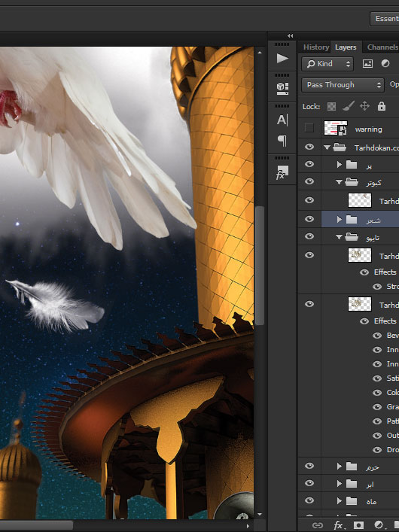Click thumbnail of layer with Bevel effect
This screenshot has width=399, height=532.
tap(360, 304)
